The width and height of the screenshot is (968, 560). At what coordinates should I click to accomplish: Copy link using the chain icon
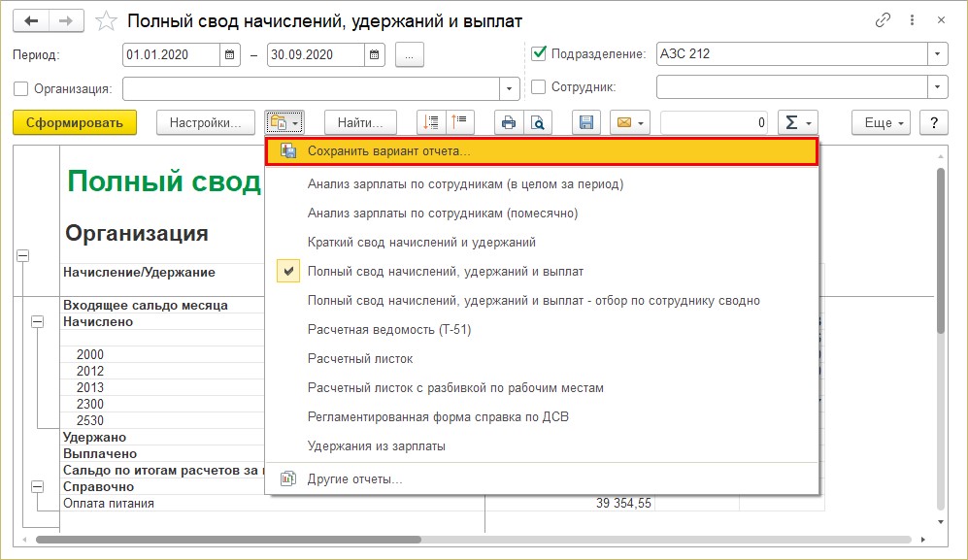[883, 20]
